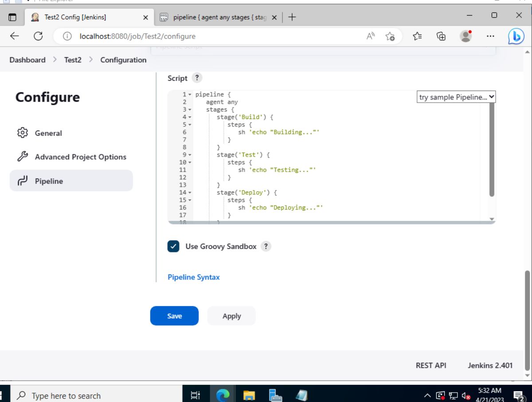Select the General settings gear icon

(x=23, y=133)
